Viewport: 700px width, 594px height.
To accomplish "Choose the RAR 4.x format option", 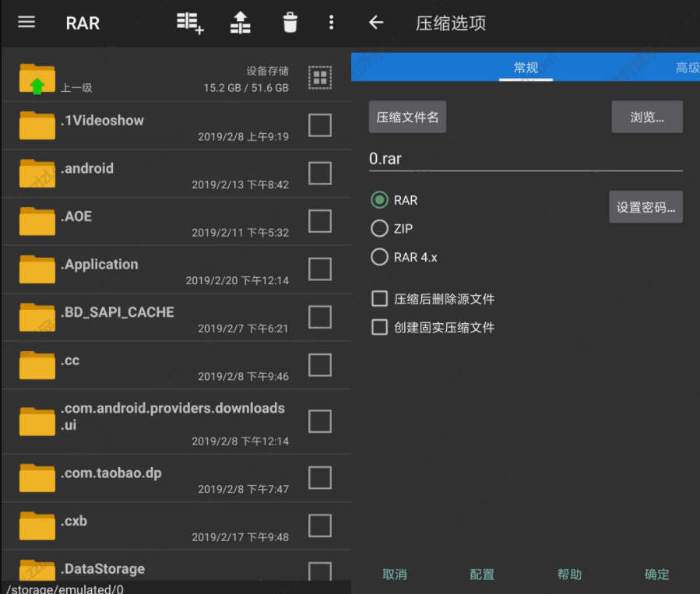I will pos(379,257).
